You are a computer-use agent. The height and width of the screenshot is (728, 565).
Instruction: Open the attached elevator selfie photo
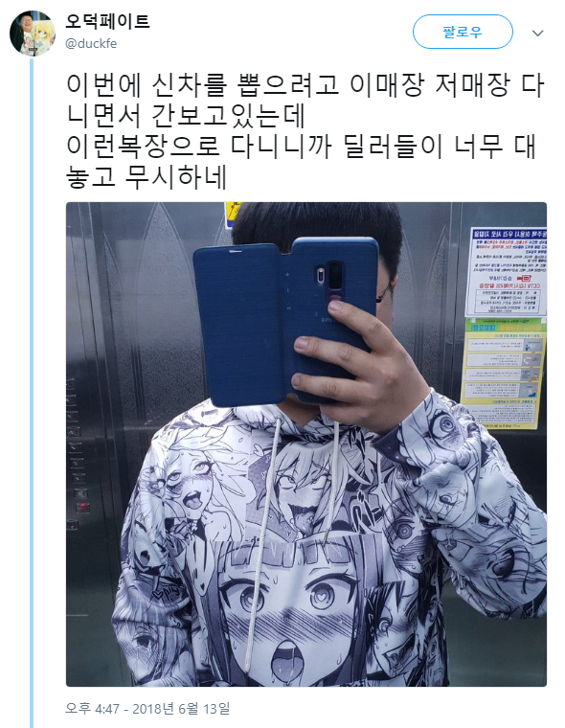click(x=306, y=444)
